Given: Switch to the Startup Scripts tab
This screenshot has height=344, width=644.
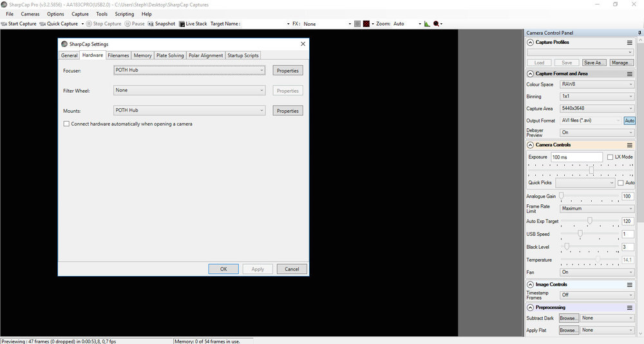Looking at the screenshot, I should pyautogui.click(x=243, y=55).
